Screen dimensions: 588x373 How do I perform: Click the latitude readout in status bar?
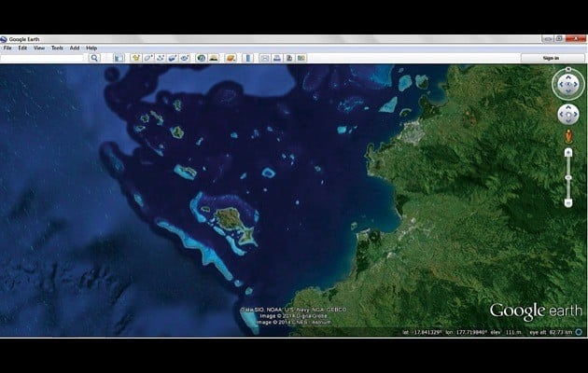click(422, 332)
